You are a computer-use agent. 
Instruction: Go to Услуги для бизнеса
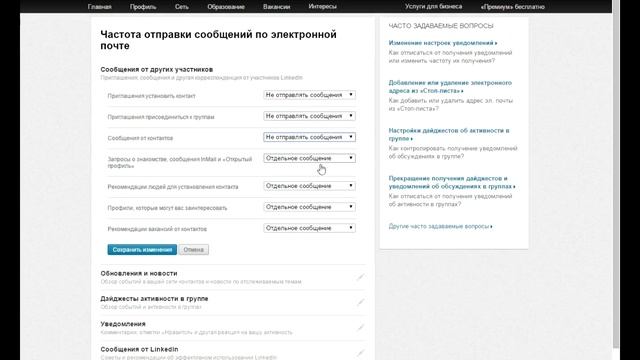pyautogui.click(x=433, y=7)
